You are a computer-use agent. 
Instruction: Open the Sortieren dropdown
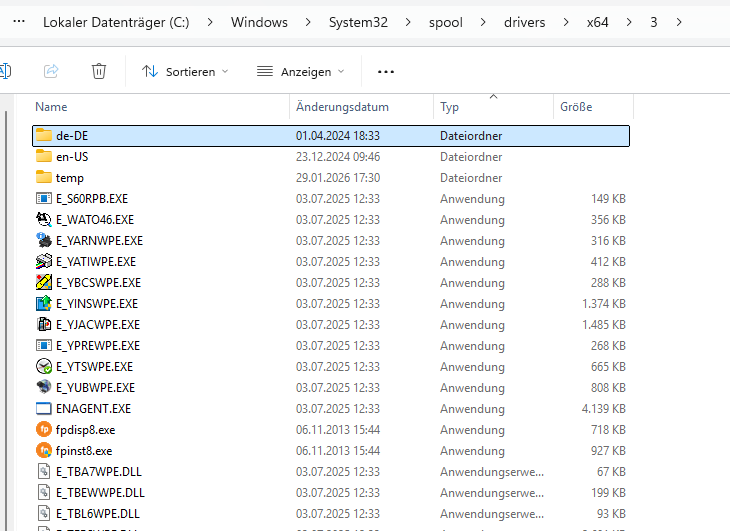[x=185, y=72]
